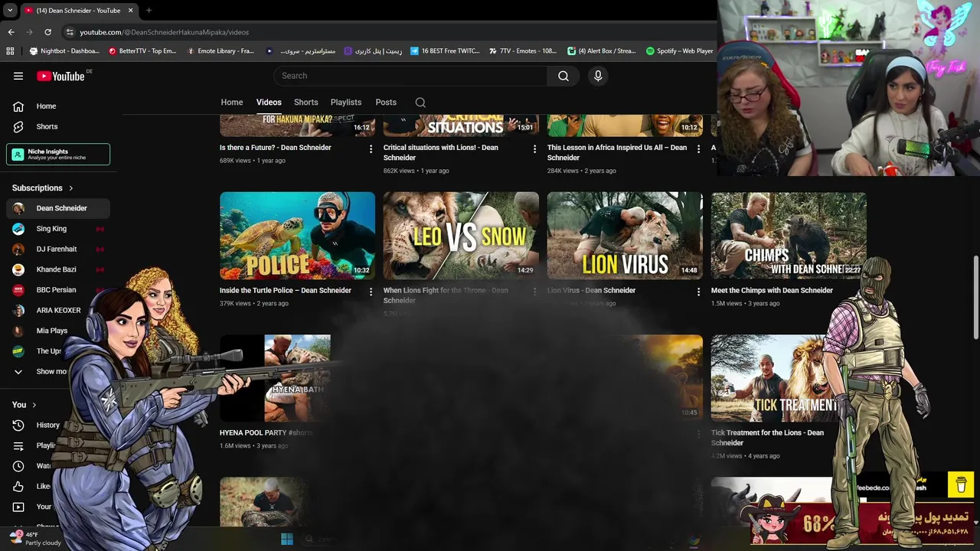Click the YouTube search input field
Screen dimensions: 980x551
tap(410, 76)
